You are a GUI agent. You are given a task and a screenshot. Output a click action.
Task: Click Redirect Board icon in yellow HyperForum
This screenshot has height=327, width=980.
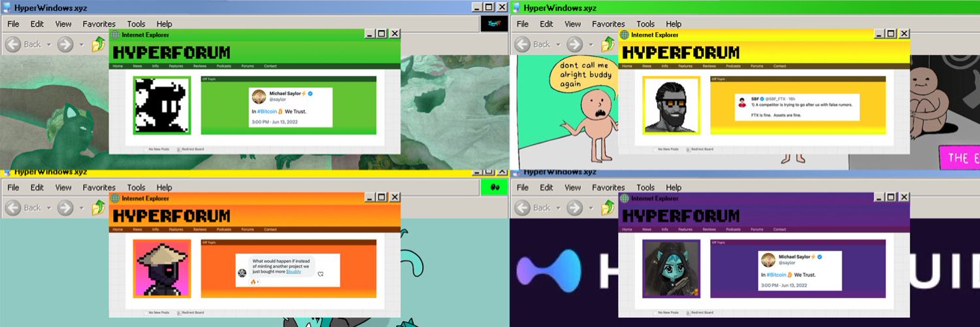click(688, 149)
